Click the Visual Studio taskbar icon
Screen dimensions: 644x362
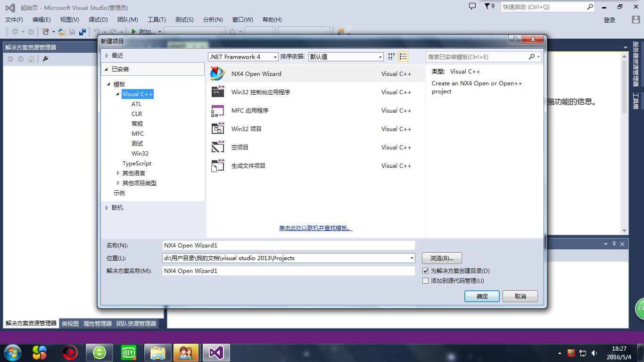216,353
